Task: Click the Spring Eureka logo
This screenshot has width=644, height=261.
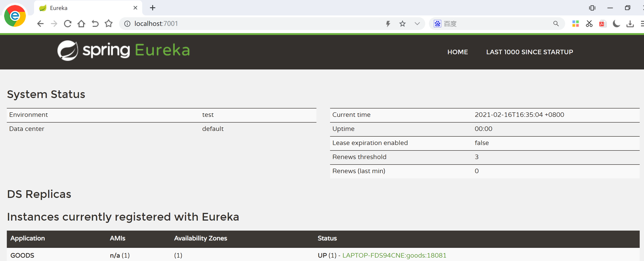Action: click(124, 50)
